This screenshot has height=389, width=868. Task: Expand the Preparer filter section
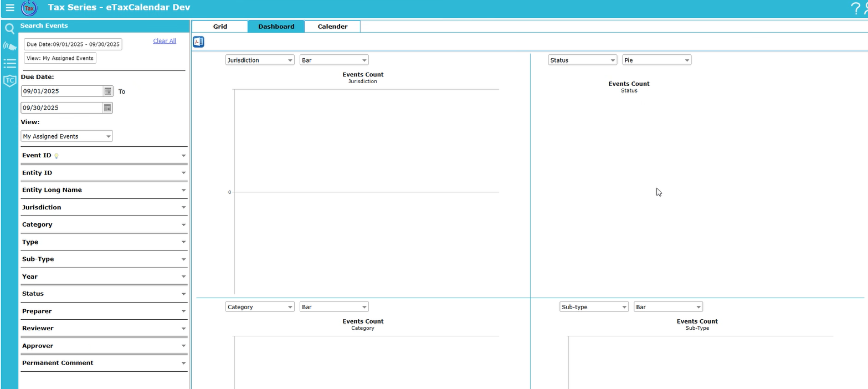104,311
